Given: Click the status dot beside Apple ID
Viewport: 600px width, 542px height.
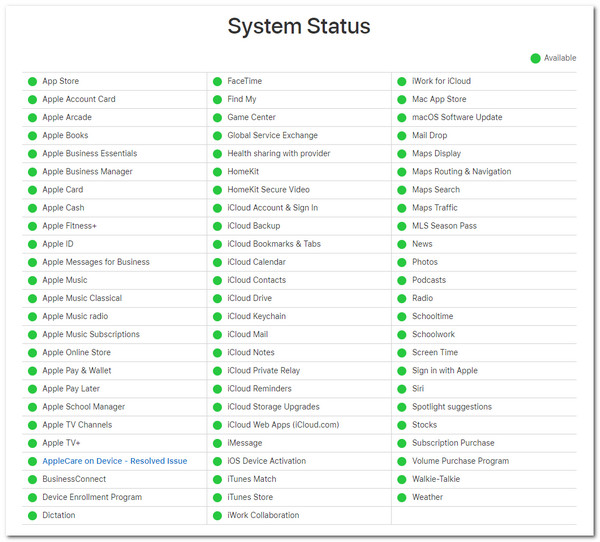Looking at the screenshot, I should coord(33,244).
